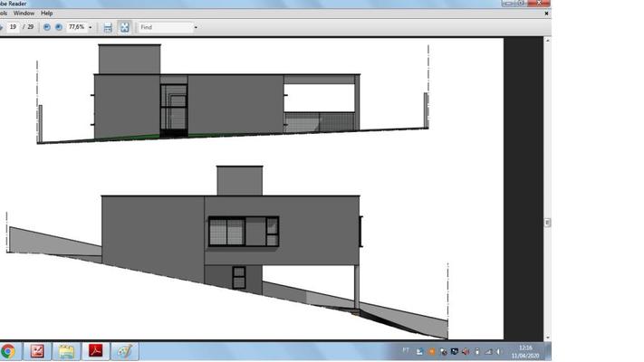Click the PT language indicator in tray
This screenshot has width=644, height=362.
(x=406, y=351)
